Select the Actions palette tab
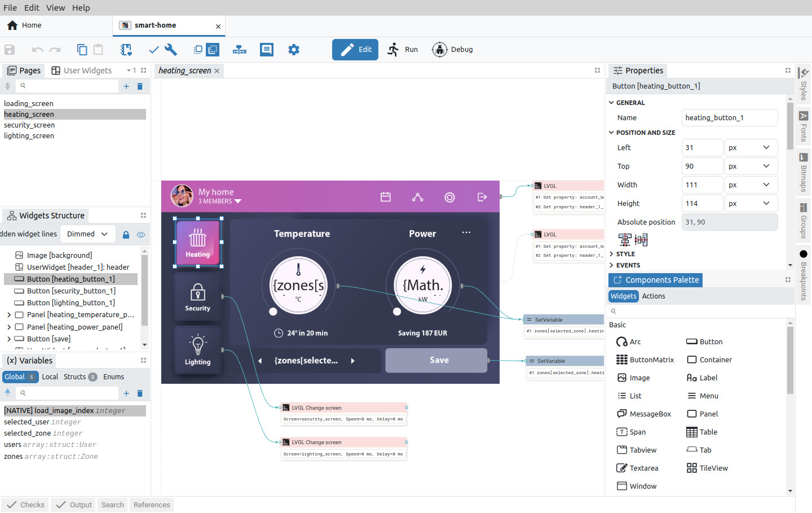 [x=654, y=296]
